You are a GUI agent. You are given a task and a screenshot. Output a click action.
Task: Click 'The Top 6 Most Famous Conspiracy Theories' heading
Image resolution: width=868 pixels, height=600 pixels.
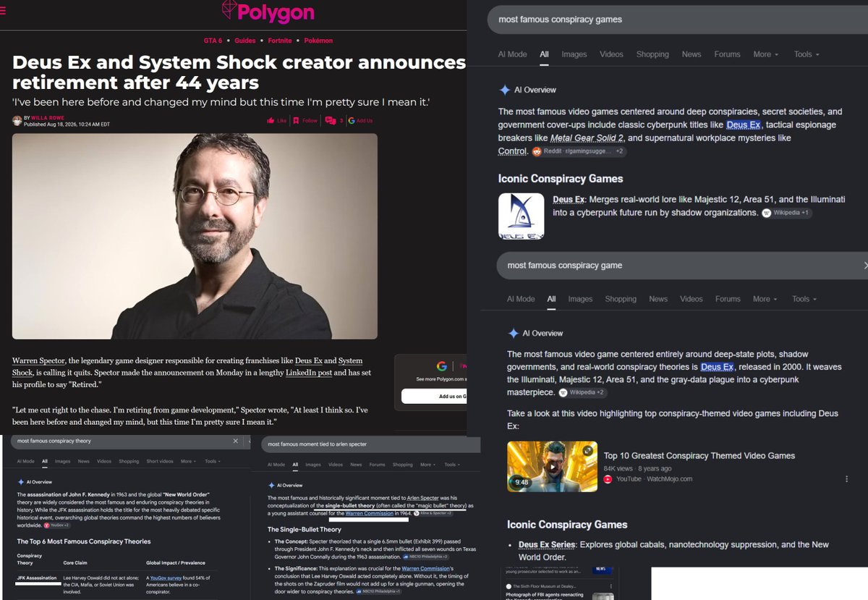[84, 541]
